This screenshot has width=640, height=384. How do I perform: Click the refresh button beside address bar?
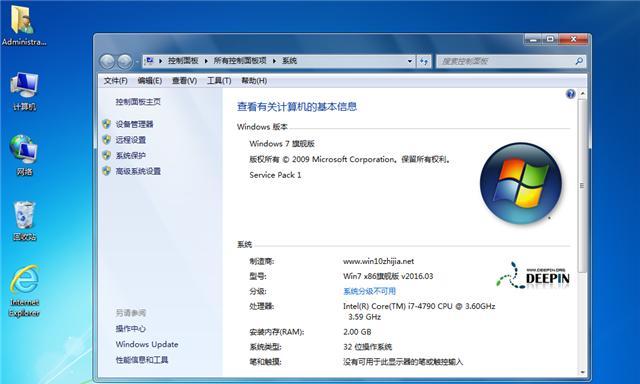pyautogui.click(x=424, y=61)
